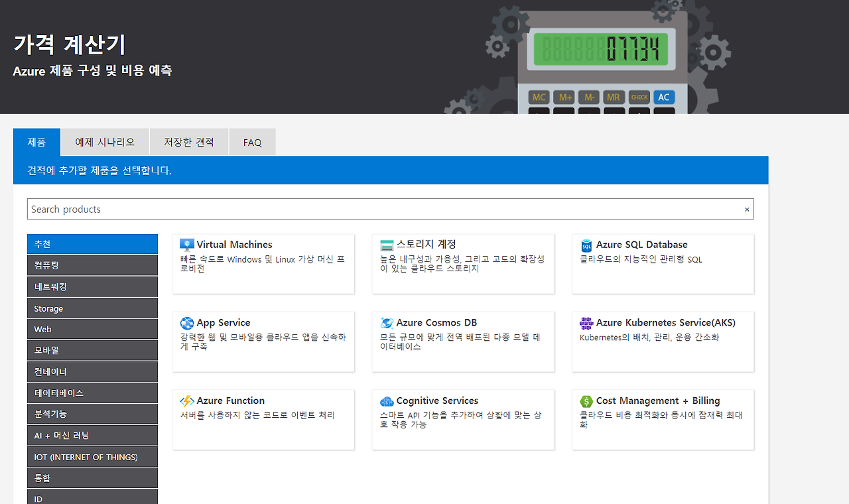
Task: Click the 'Azure 제품 구성 및 비용 예측' subtitle
Action: (92, 70)
